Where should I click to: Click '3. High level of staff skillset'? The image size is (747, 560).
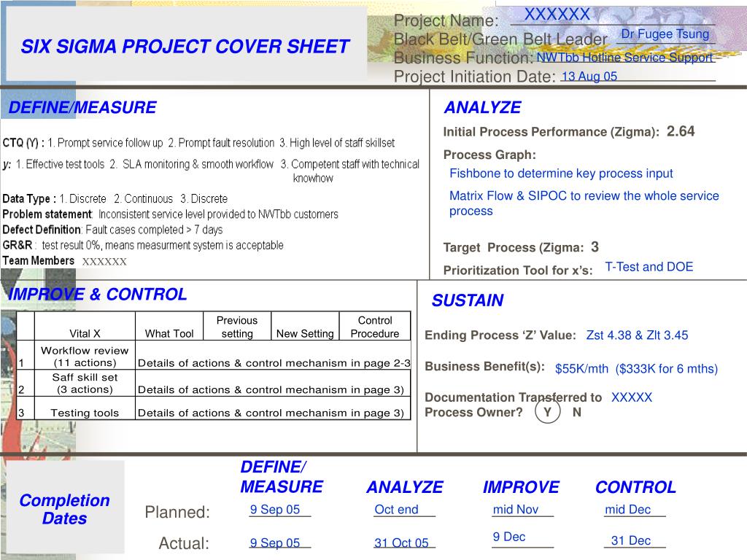(337, 143)
